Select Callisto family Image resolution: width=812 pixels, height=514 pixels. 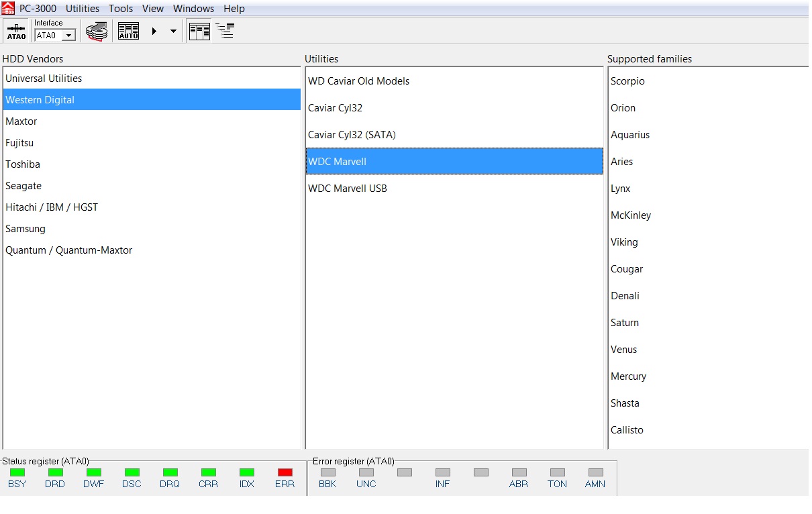click(x=709, y=430)
